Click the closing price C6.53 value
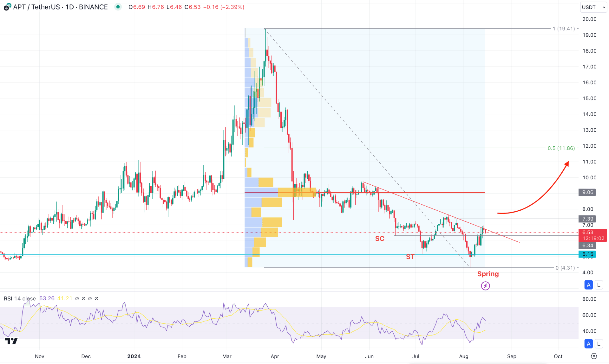 [x=193, y=7]
